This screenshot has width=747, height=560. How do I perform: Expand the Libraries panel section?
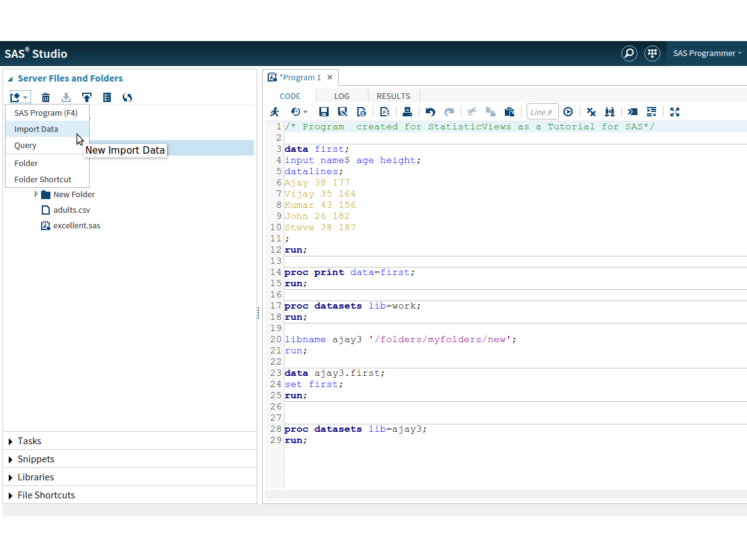tap(35, 477)
